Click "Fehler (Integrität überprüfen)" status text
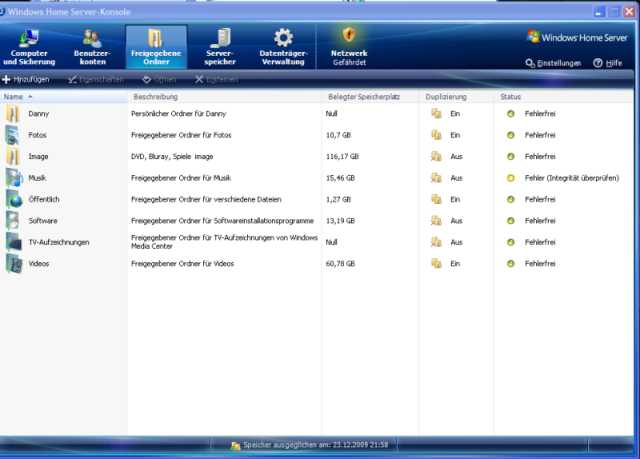Screen dimensions: 640x459 pyautogui.click(x=572, y=178)
